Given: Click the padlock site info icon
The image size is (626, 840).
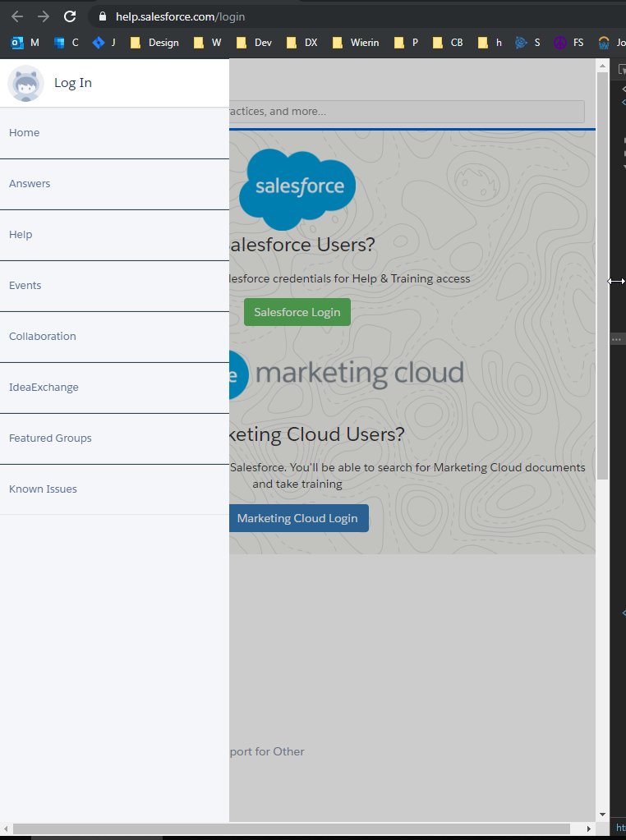Looking at the screenshot, I should [x=103, y=16].
